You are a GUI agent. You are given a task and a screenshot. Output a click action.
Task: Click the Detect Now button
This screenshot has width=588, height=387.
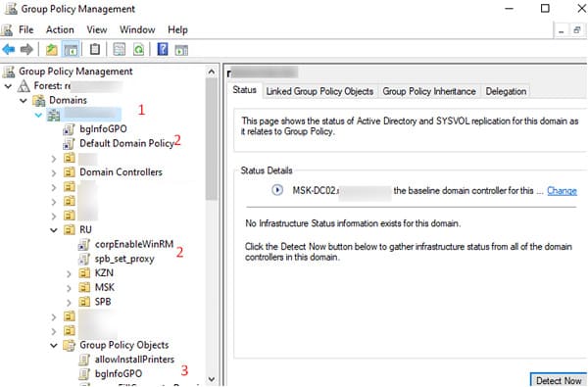(559, 380)
